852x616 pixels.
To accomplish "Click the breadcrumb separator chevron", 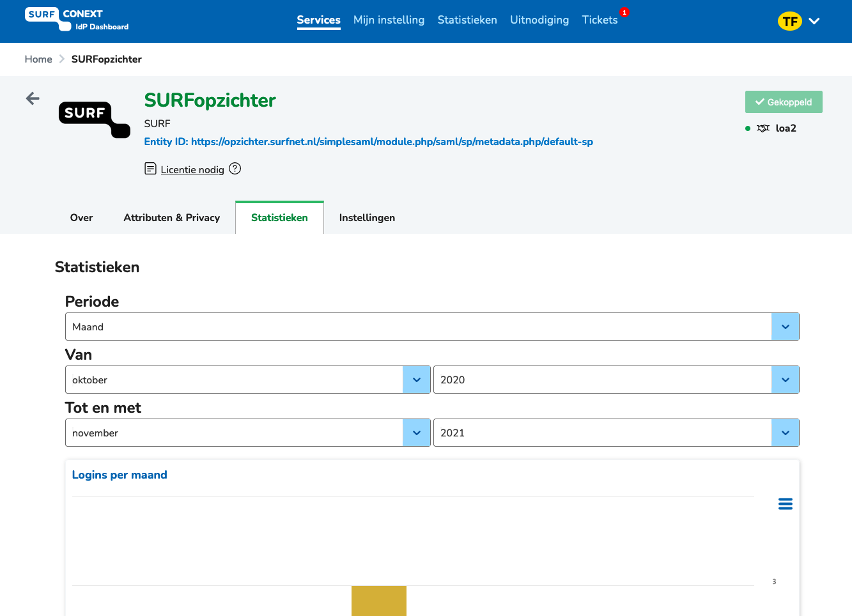I will pos(62,59).
